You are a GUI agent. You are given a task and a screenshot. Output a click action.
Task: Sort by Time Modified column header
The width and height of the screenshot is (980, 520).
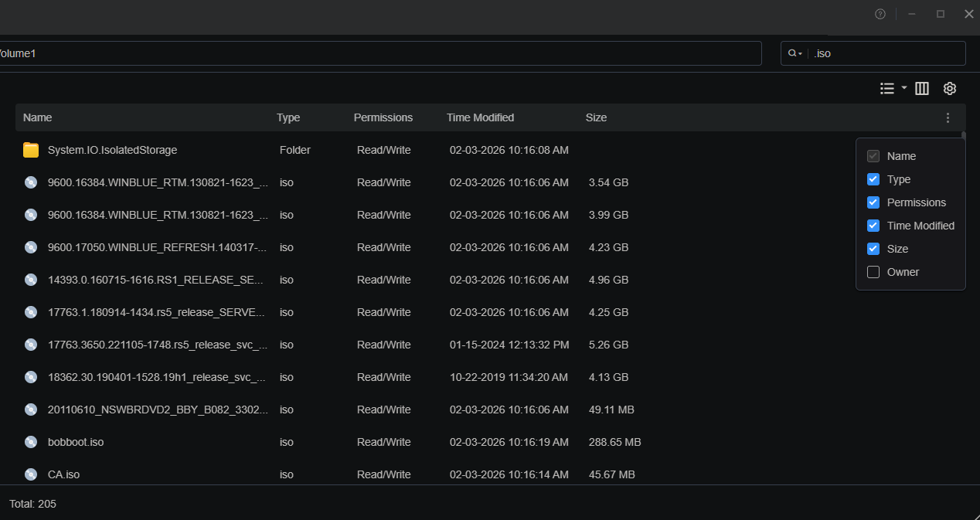click(480, 117)
